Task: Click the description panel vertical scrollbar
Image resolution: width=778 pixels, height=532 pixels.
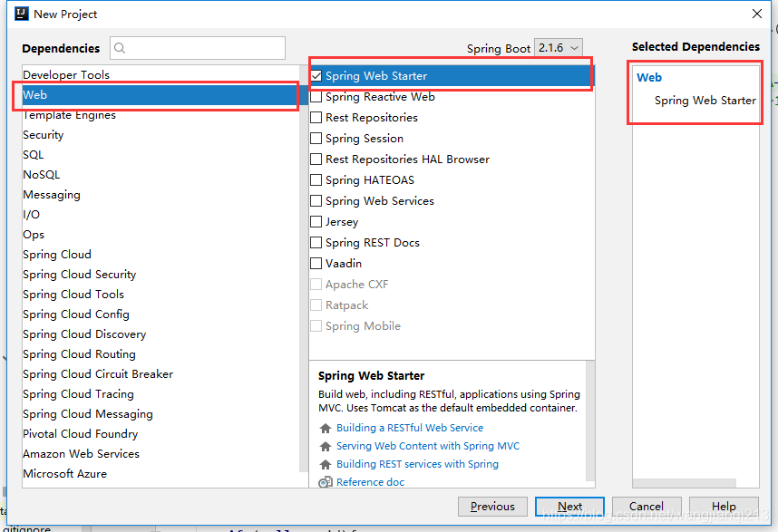Action: point(590,421)
